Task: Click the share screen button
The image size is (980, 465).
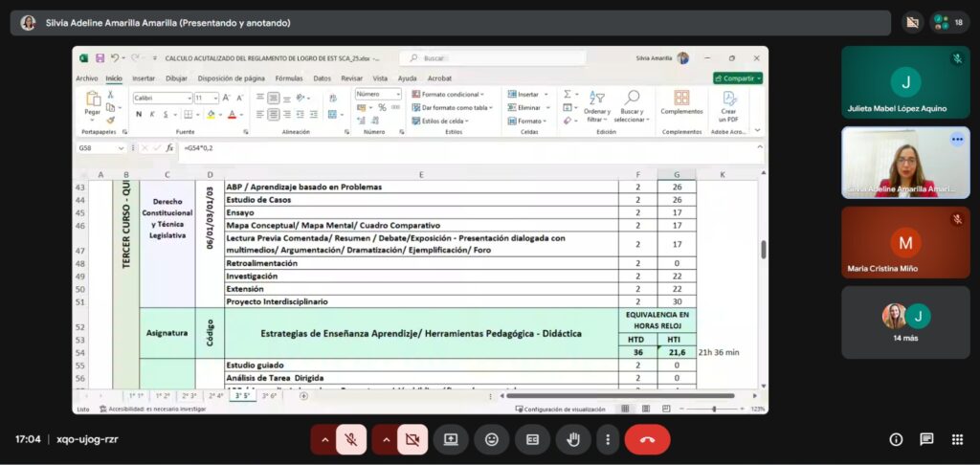Action: point(450,439)
